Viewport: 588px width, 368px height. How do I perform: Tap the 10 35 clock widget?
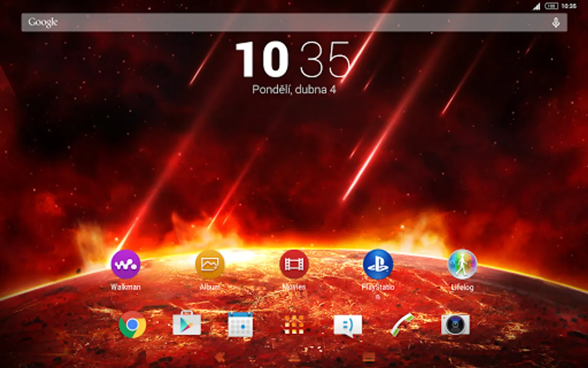[293, 60]
